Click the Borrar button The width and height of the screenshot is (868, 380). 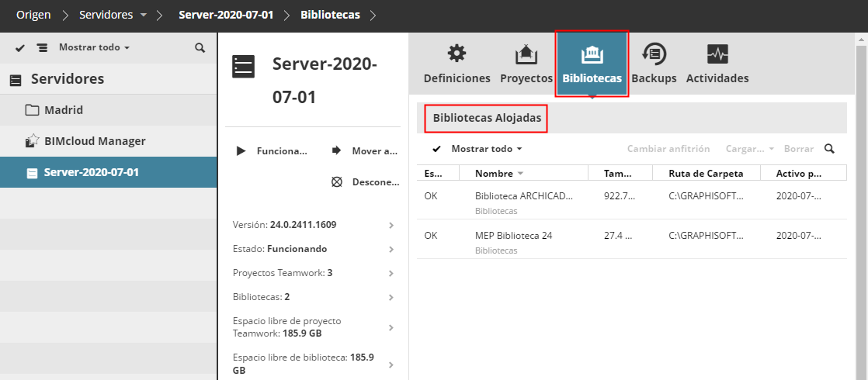tap(799, 149)
